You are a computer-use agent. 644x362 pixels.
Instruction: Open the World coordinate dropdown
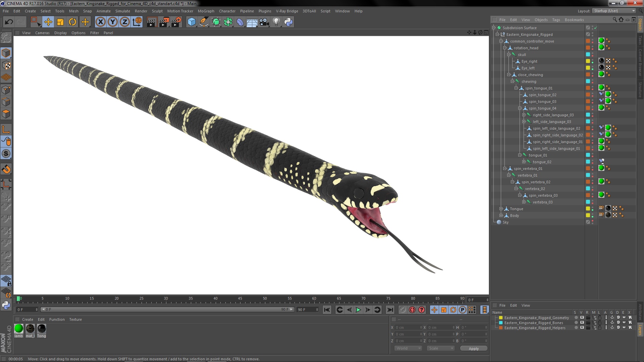(408, 349)
